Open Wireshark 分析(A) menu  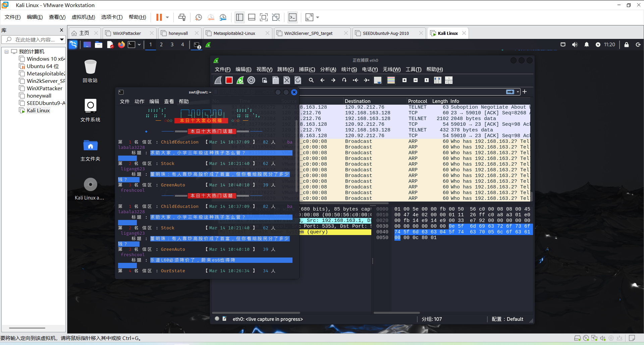(328, 69)
